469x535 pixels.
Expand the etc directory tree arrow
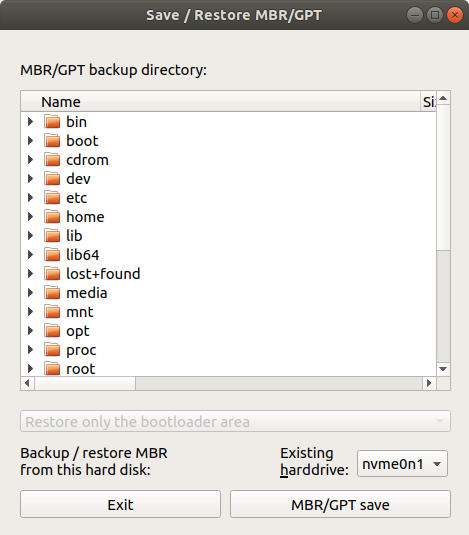coord(30,198)
